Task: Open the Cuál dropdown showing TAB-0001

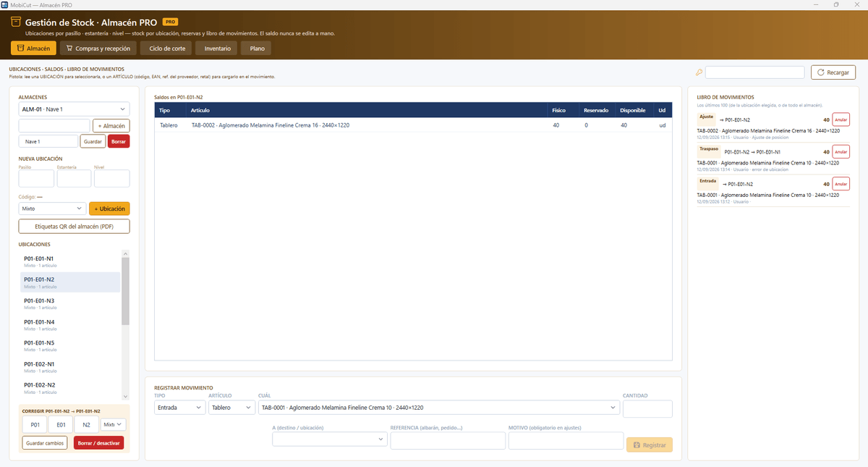Action: tap(439, 408)
